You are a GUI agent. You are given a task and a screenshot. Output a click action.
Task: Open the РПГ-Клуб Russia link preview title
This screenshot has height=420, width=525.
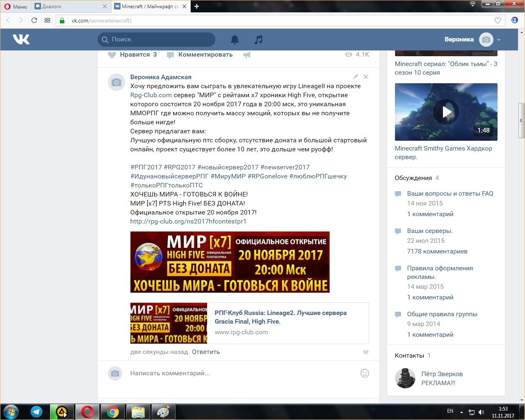pyautogui.click(x=281, y=317)
